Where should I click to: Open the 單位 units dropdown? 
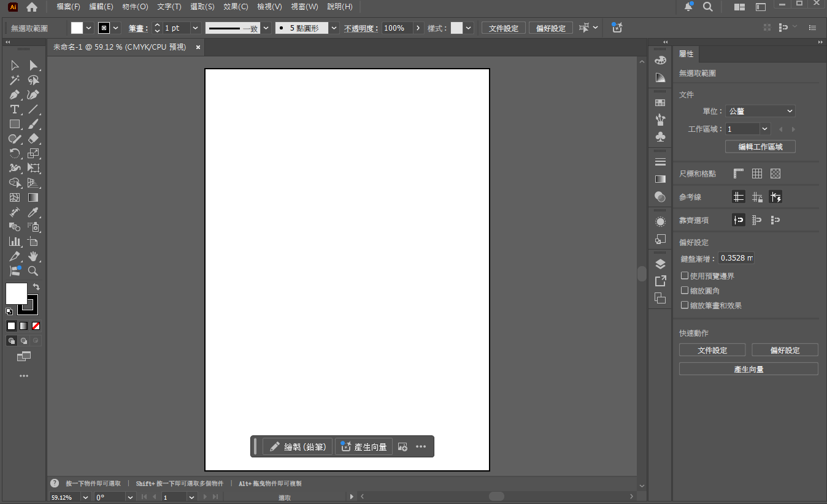click(x=760, y=111)
